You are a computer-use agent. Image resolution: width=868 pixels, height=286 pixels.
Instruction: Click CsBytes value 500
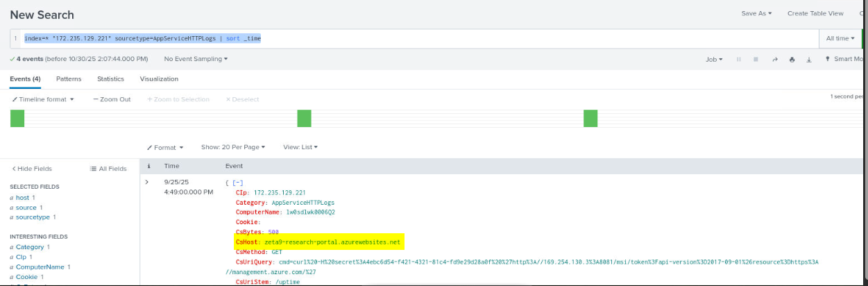pyautogui.click(x=273, y=232)
